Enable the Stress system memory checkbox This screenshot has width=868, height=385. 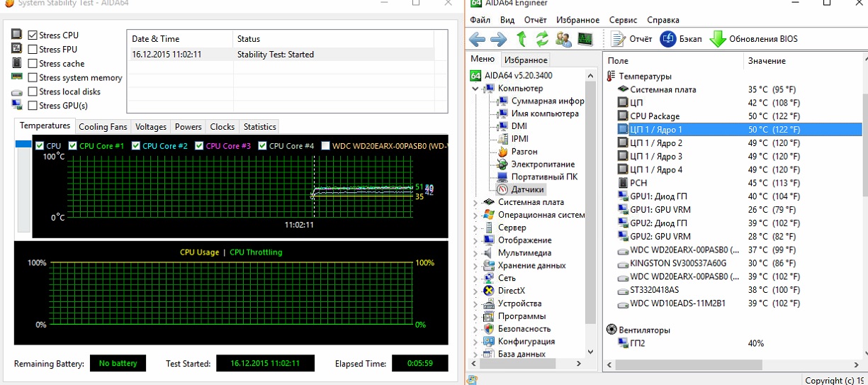33,77
